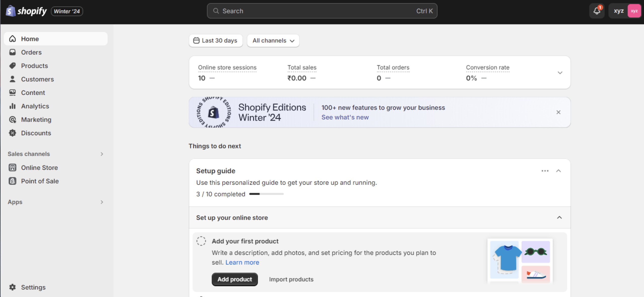Image resolution: width=644 pixels, height=297 pixels.
Task: Click the Marketing target icon
Action: click(x=13, y=120)
